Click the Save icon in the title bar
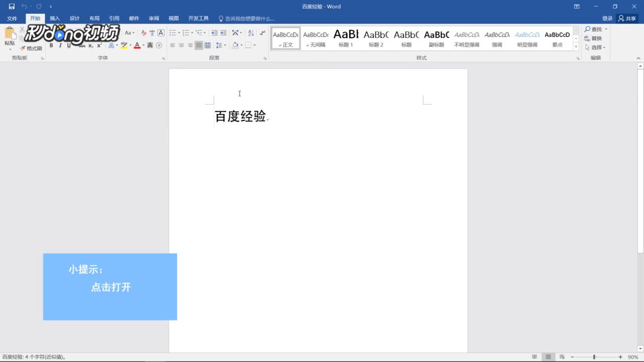The image size is (644, 362). tap(12, 7)
